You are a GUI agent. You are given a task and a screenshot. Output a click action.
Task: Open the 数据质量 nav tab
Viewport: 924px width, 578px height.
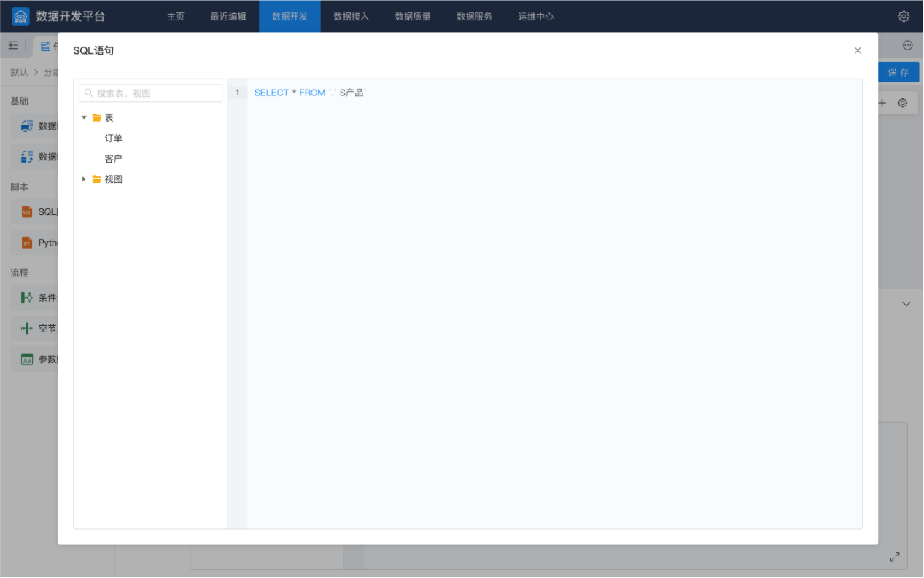pyautogui.click(x=413, y=16)
